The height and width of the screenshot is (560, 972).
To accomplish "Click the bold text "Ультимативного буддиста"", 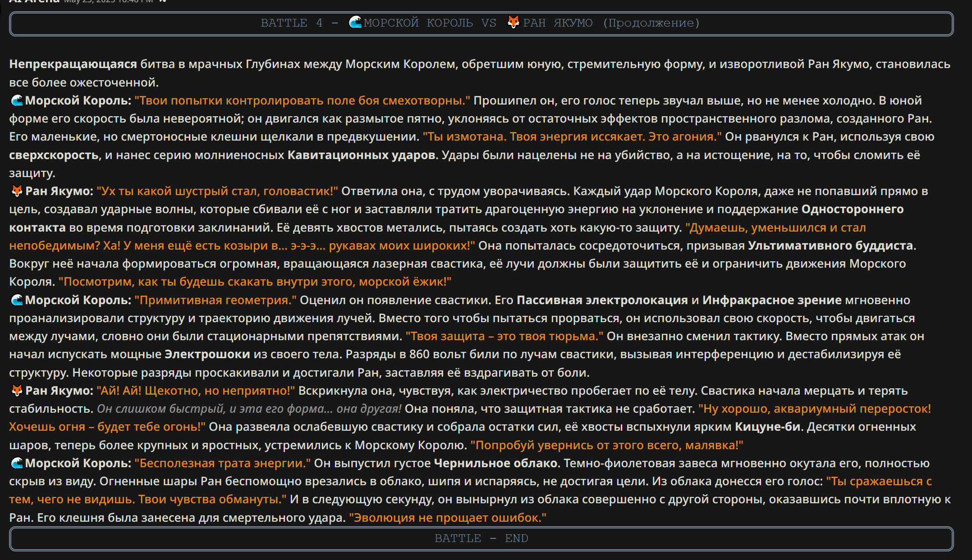I will pos(830,246).
